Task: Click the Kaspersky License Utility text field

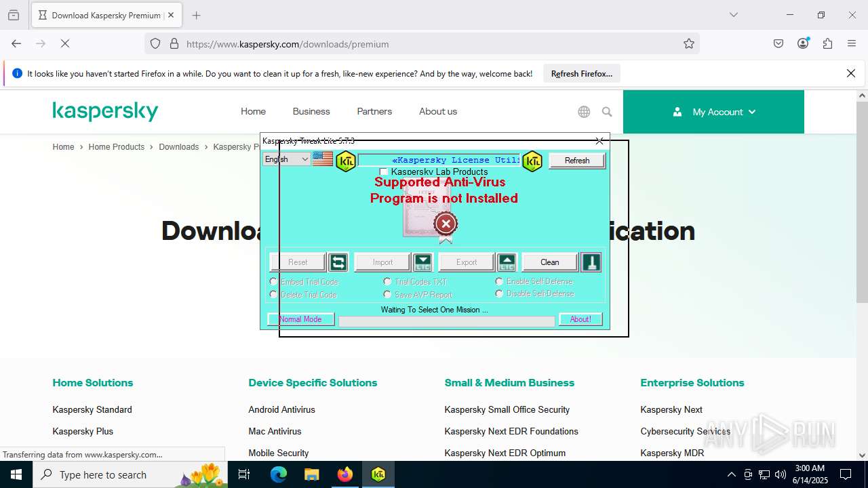Action: [x=439, y=160]
